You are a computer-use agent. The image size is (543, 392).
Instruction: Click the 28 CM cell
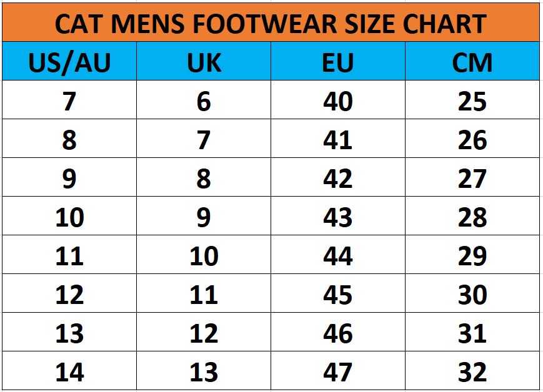tap(472, 216)
